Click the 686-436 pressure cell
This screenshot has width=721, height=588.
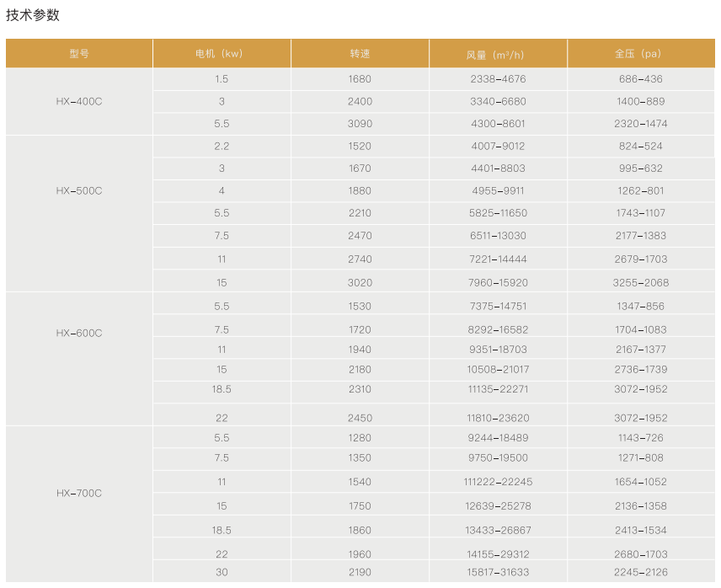[640, 79]
